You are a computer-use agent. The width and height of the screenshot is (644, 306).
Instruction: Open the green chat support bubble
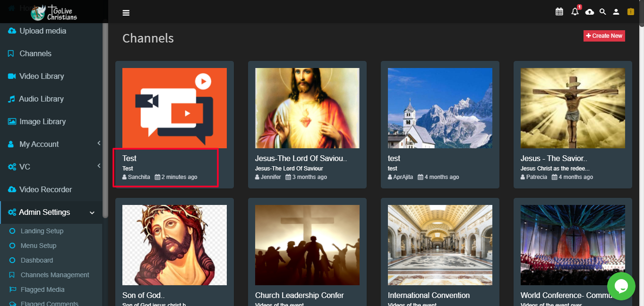(x=621, y=286)
